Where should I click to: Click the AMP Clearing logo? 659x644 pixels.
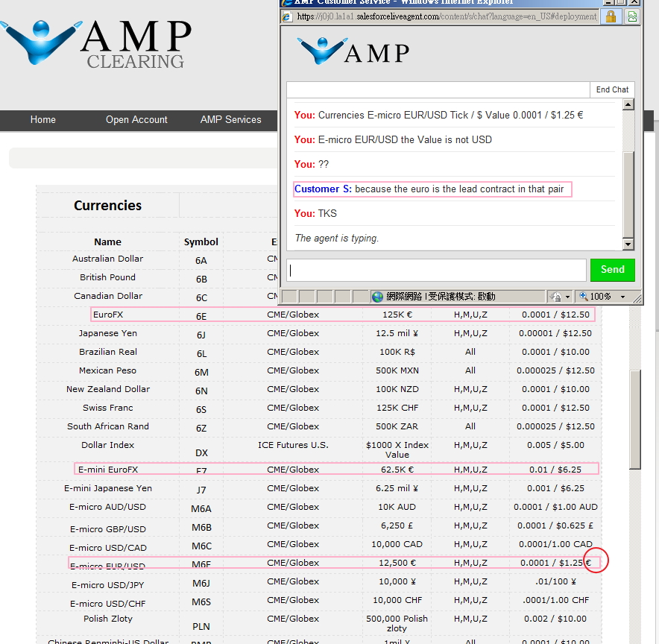click(96, 44)
